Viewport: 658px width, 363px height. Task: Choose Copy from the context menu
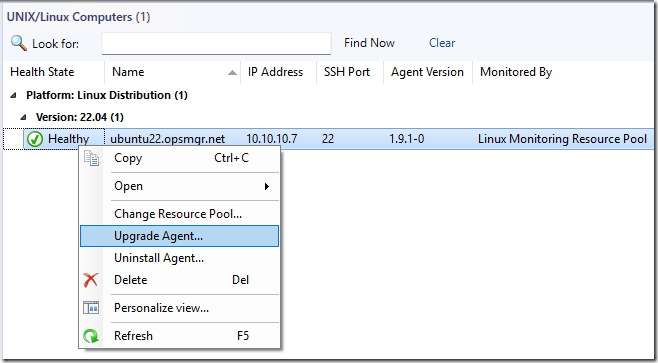pyautogui.click(x=180, y=158)
